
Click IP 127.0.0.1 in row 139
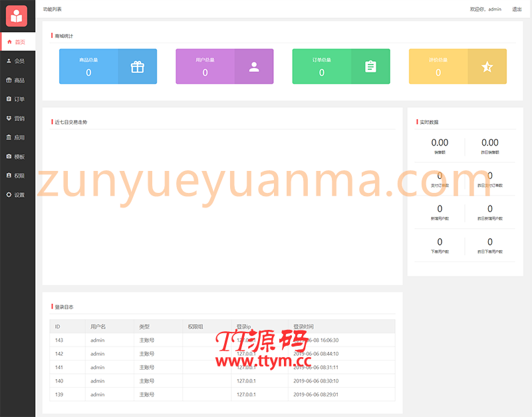pos(246,394)
